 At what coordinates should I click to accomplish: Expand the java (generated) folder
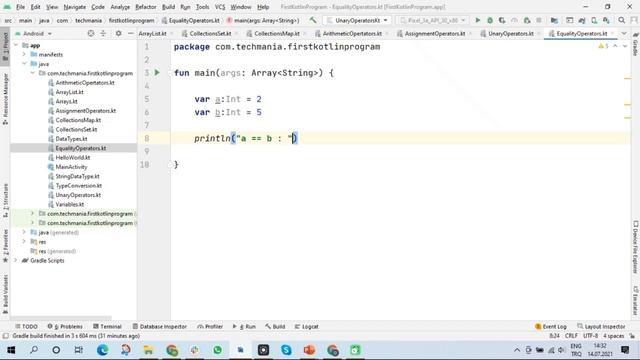pos(24,232)
